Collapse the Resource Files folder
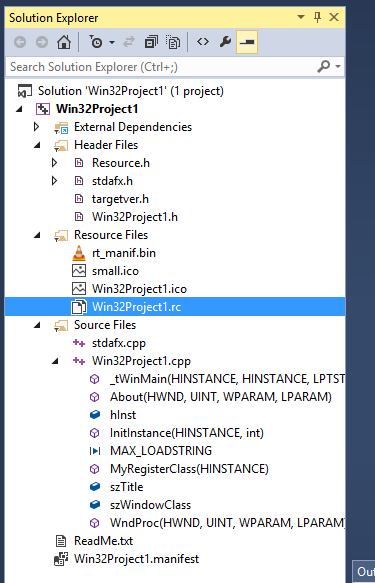Viewport: 375px width, 583px height. click(37, 235)
